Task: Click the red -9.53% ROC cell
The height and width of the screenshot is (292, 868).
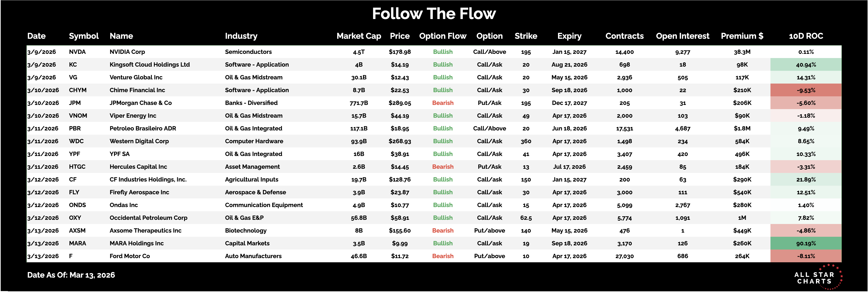Action: tap(806, 90)
